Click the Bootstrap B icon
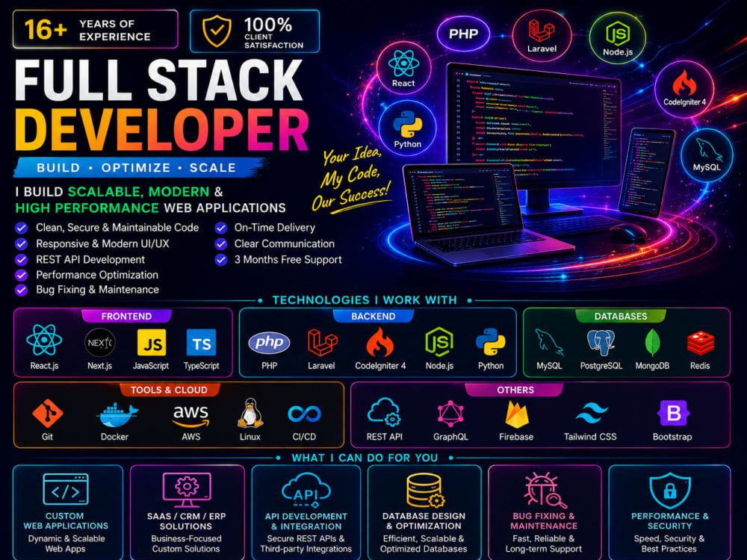 673,413
